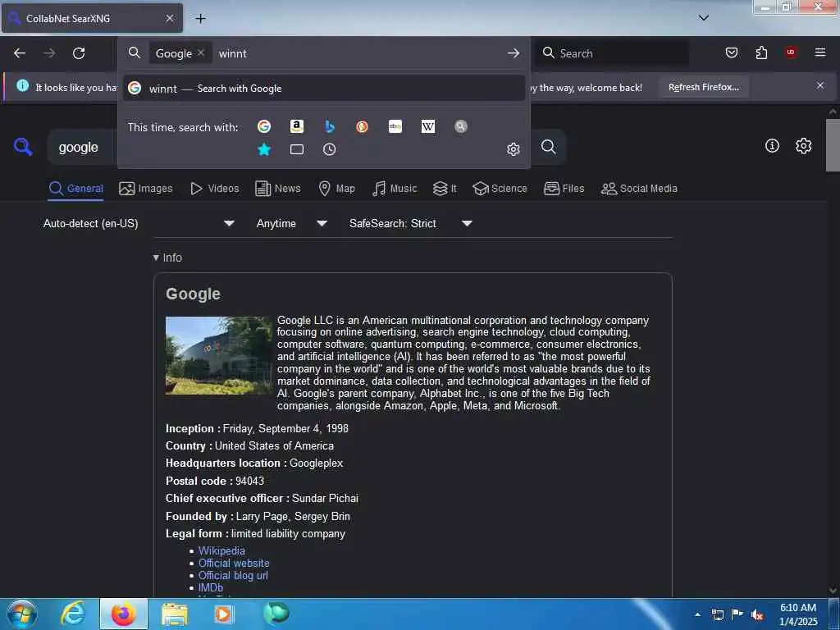
Task: Click the SearXNG query field with google
Action: tap(83, 148)
